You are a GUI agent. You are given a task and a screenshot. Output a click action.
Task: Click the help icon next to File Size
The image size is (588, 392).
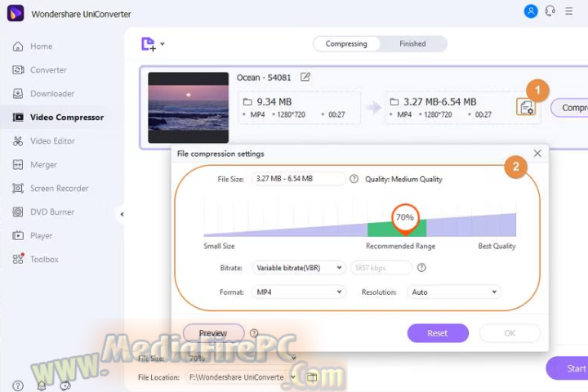pos(354,179)
